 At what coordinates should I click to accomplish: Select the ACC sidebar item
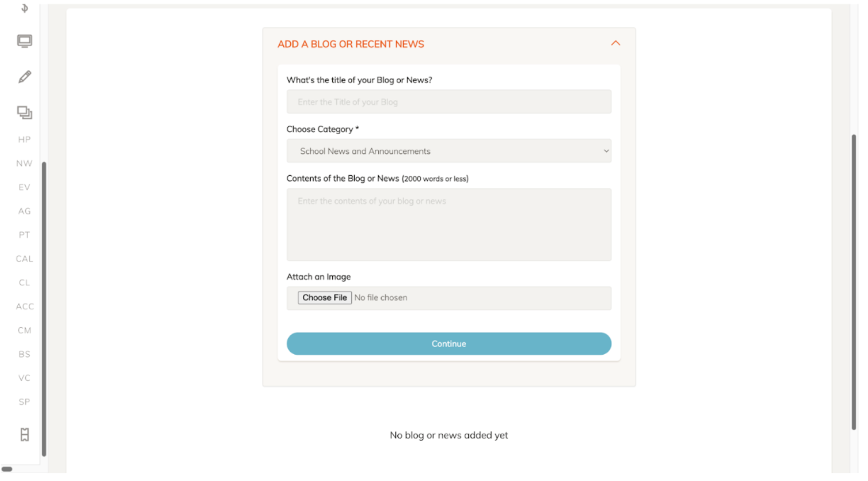(24, 307)
